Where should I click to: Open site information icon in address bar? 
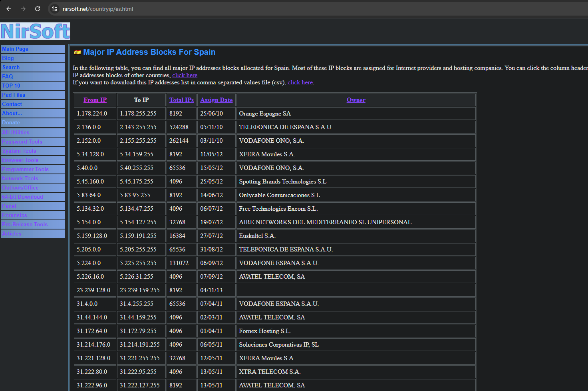tap(55, 9)
